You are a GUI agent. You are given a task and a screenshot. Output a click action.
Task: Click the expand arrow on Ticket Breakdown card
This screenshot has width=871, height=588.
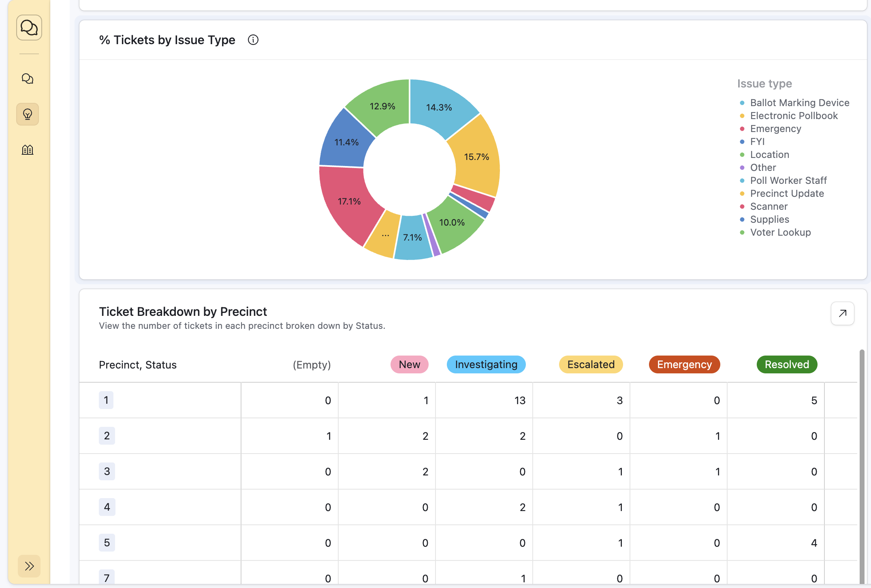pyautogui.click(x=842, y=313)
